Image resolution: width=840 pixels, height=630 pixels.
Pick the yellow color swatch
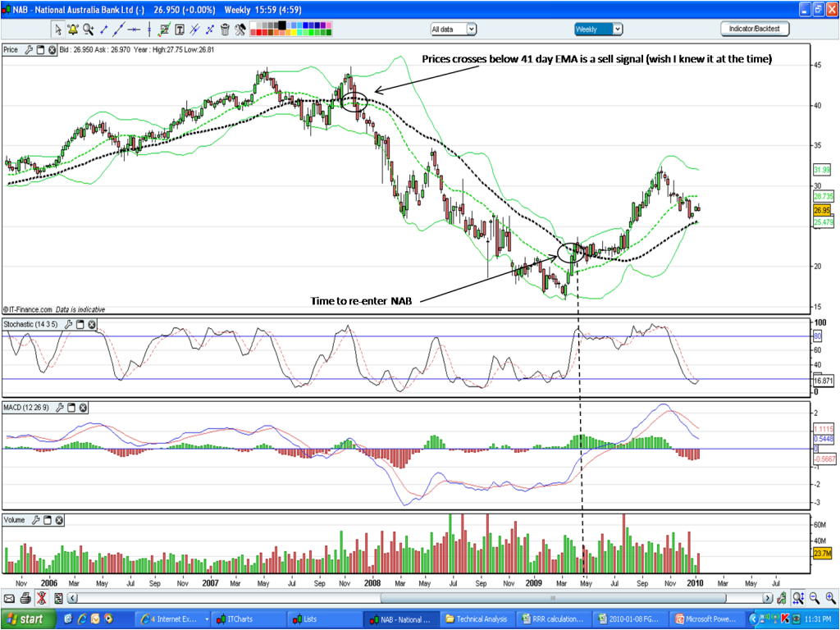294,33
